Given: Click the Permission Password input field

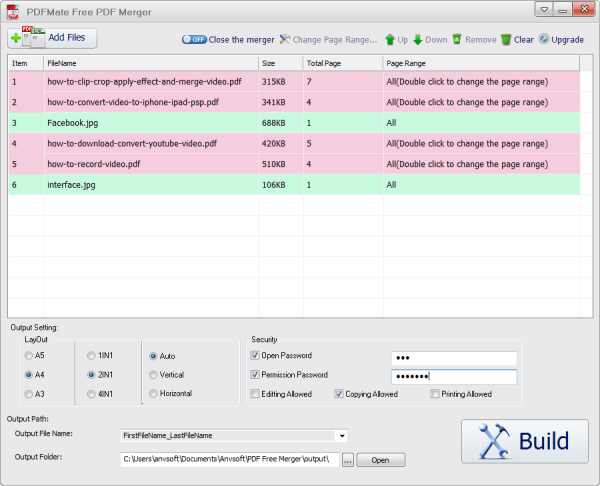Looking at the screenshot, I should pos(454,377).
